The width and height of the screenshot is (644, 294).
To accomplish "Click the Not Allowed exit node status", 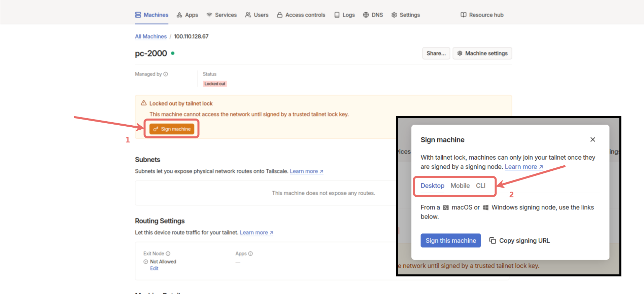I will (x=160, y=262).
